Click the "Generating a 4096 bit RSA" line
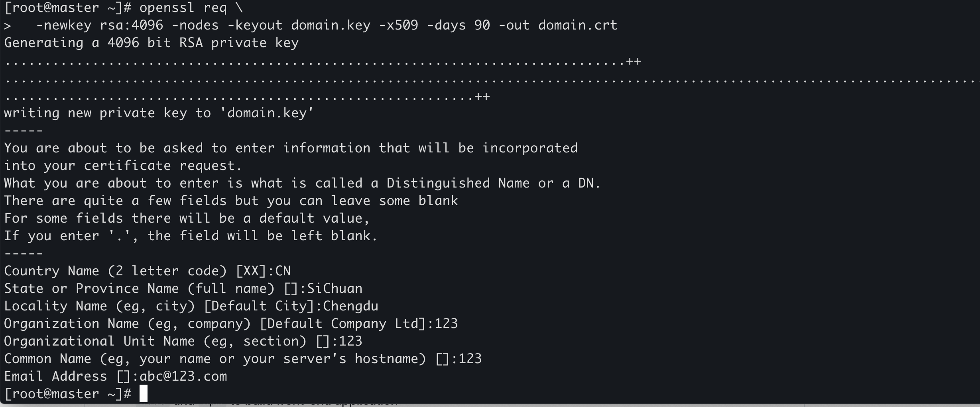Screen dimensions: 980x407 point(151,43)
